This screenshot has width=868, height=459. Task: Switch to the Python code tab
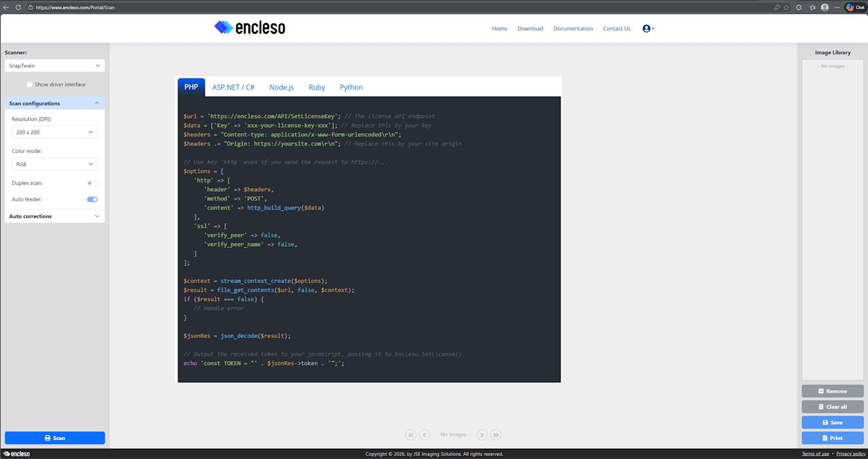[351, 87]
